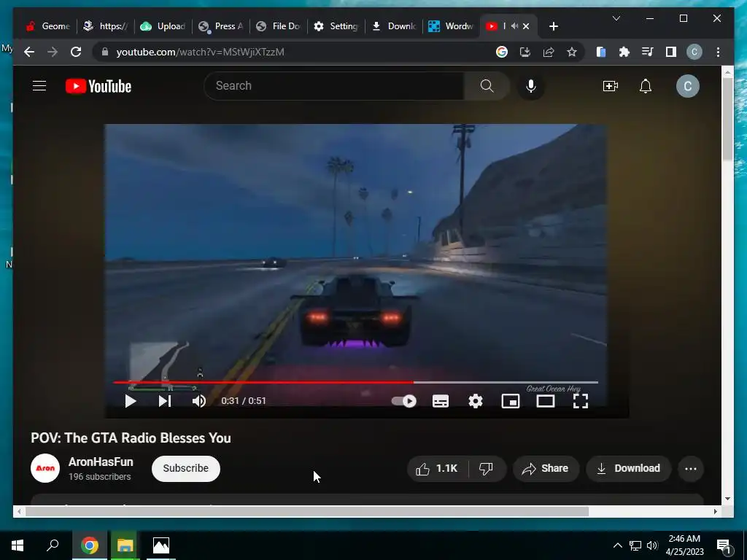
Task: Go to the YouTube home logo
Action: [98, 86]
